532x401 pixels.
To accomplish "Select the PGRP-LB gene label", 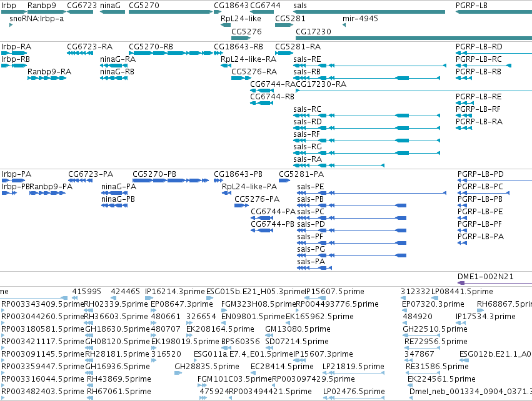I will 471,6.
